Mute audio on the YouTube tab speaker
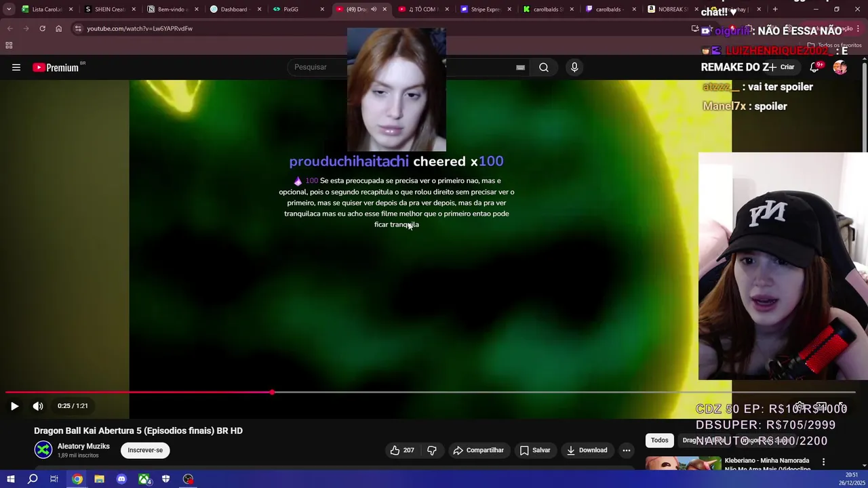Viewport: 868px width, 488px height. tap(373, 9)
